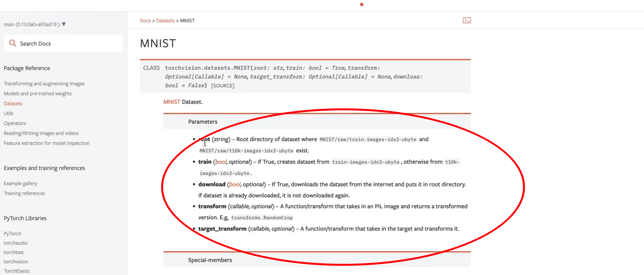Select Datasets in sidebar
Image resolution: width=644 pixels, height=275 pixels.
tap(13, 103)
